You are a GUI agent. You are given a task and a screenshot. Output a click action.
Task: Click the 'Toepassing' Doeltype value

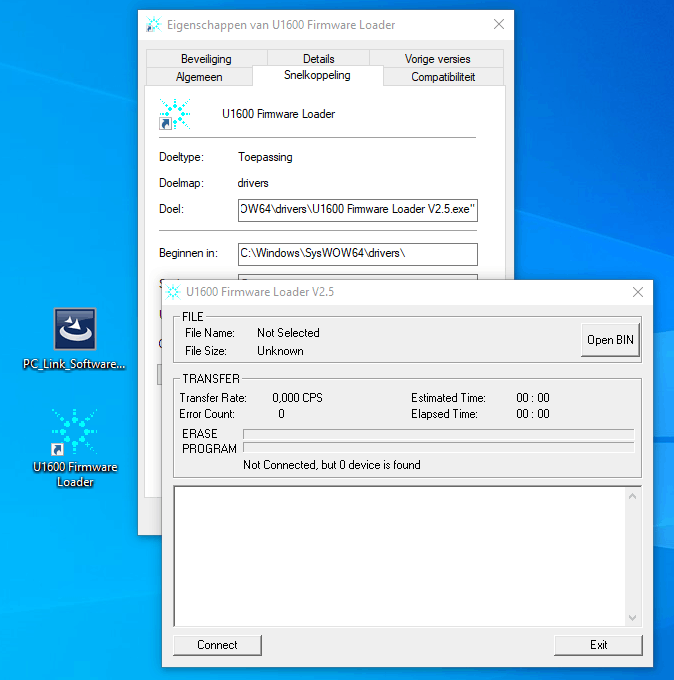click(265, 157)
